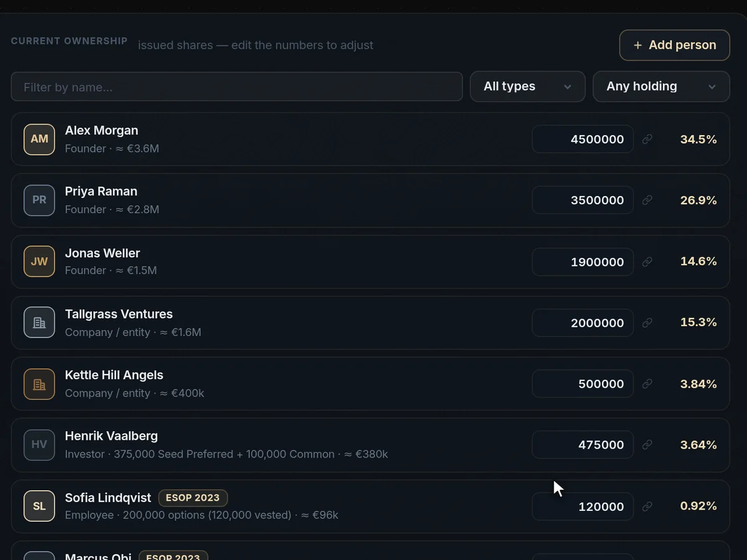The image size is (747, 560).
Task: Edit Alex Morgan's 4500000 shares field
Action: tap(583, 139)
